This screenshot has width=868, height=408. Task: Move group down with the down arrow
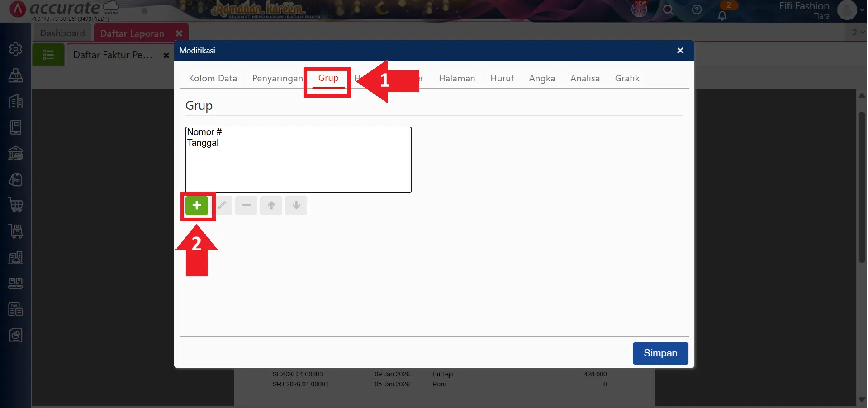(x=296, y=206)
